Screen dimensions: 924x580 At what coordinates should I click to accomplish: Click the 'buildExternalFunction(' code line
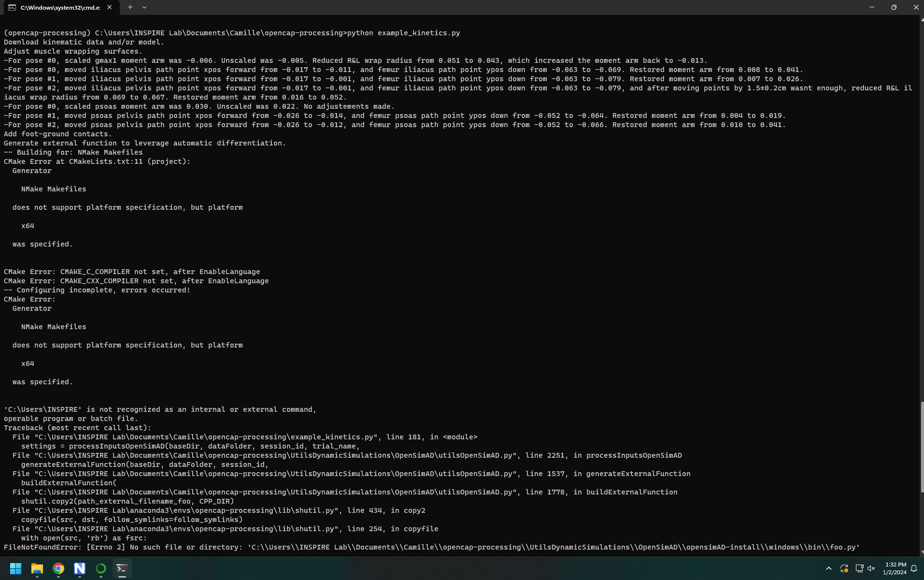(69, 483)
